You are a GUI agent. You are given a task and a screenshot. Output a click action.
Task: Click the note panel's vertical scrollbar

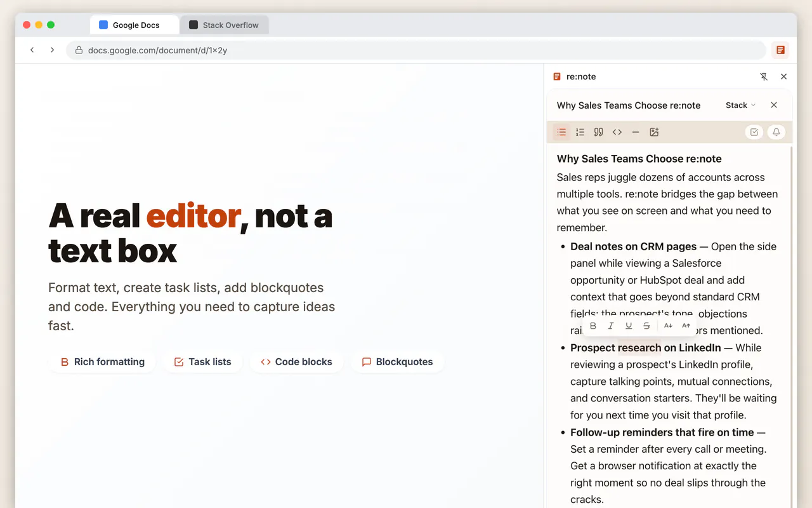[x=791, y=326]
